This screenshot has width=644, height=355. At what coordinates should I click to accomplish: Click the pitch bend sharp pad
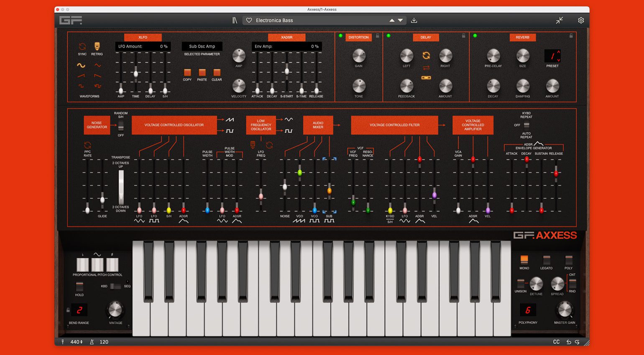[x=112, y=264]
